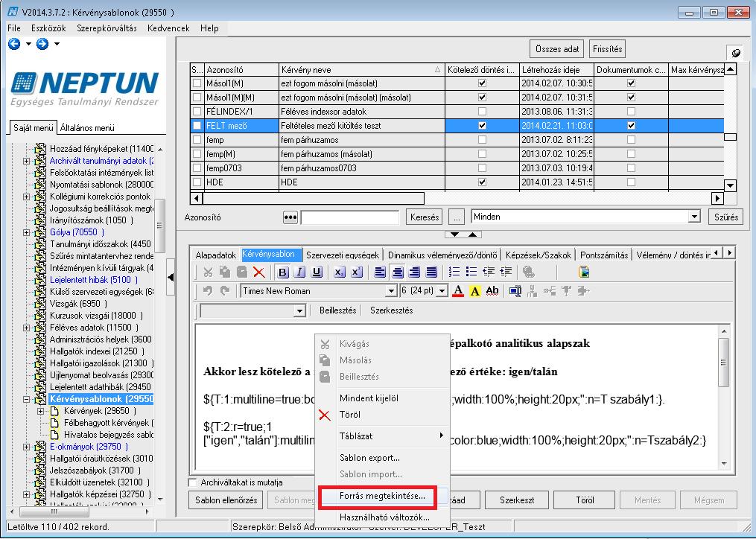Justify text in the editor

pyautogui.click(x=431, y=272)
